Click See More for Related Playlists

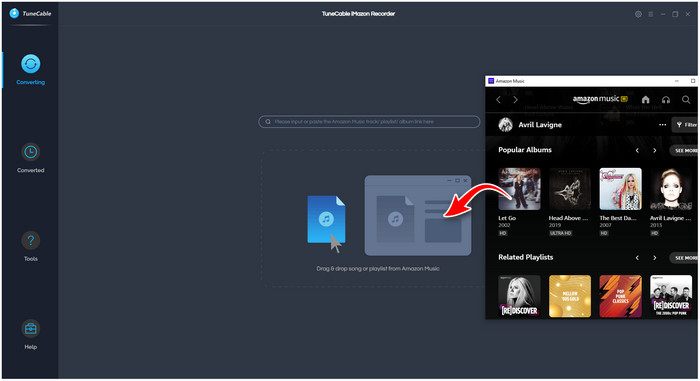684,258
